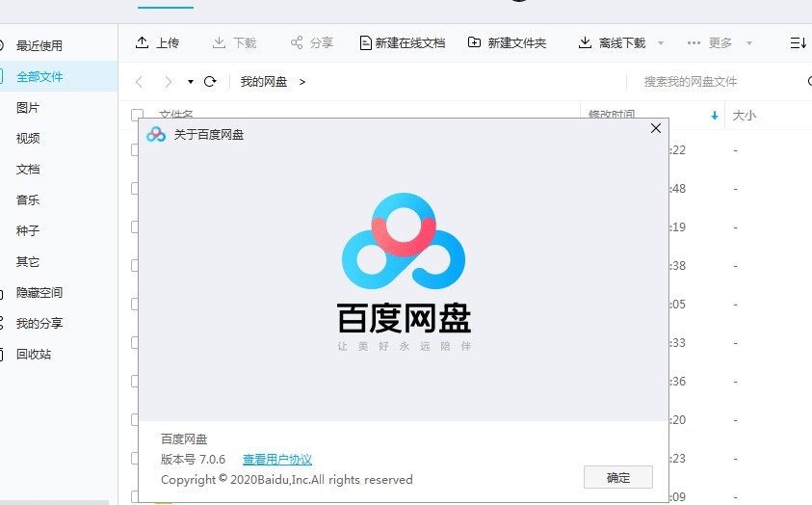The image size is (812, 505).
Task: Open the 其它 category
Action: tap(28, 261)
